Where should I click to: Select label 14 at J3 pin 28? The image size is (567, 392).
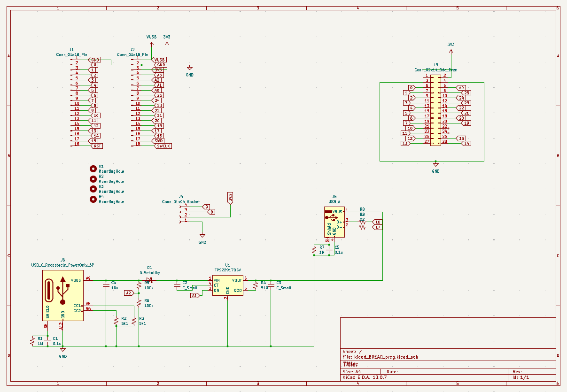pyautogui.click(x=466, y=144)
